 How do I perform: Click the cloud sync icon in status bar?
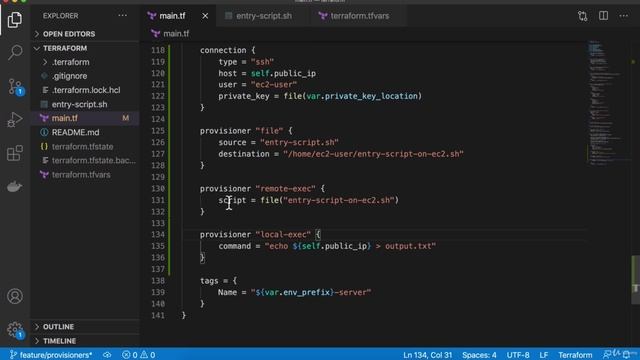107,355
